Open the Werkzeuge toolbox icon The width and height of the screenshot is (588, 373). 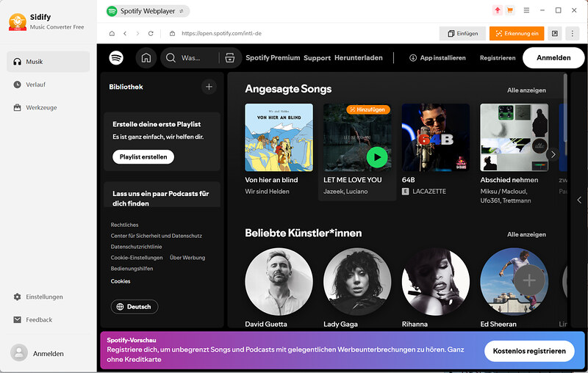pos(17,107)
